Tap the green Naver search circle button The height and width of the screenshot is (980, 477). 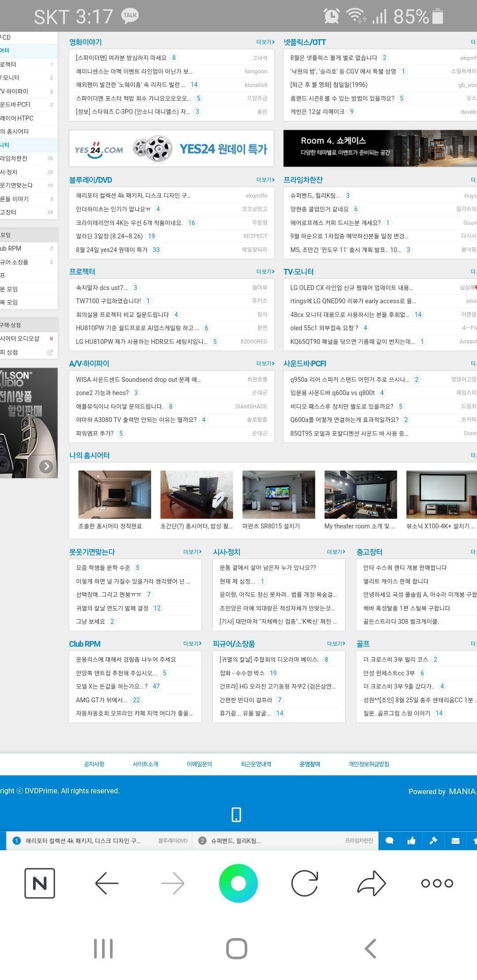[x=238, y=883]
